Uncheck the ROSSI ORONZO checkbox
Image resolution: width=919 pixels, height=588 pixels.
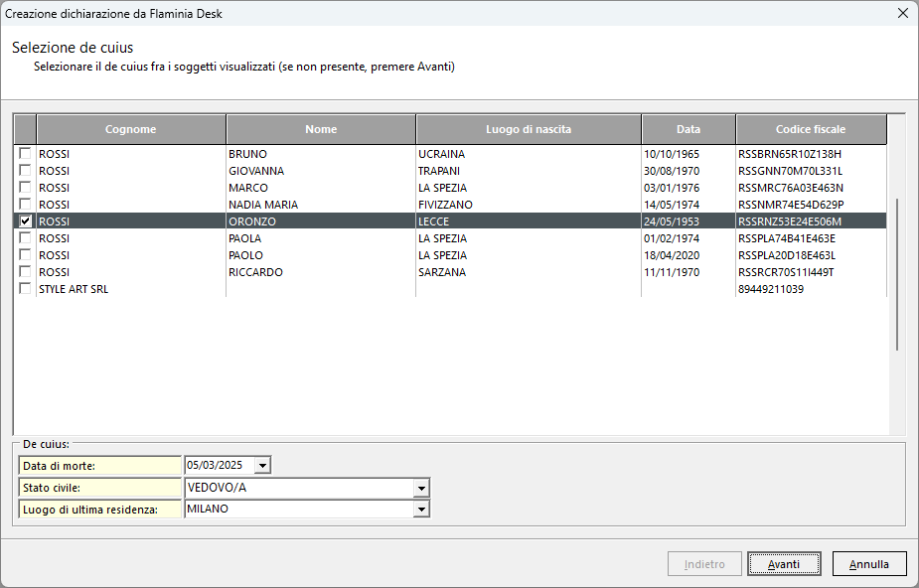point(25,221)
